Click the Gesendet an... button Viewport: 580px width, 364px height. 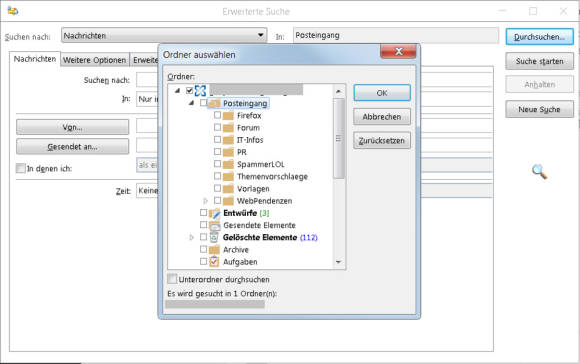pos(72,146)
